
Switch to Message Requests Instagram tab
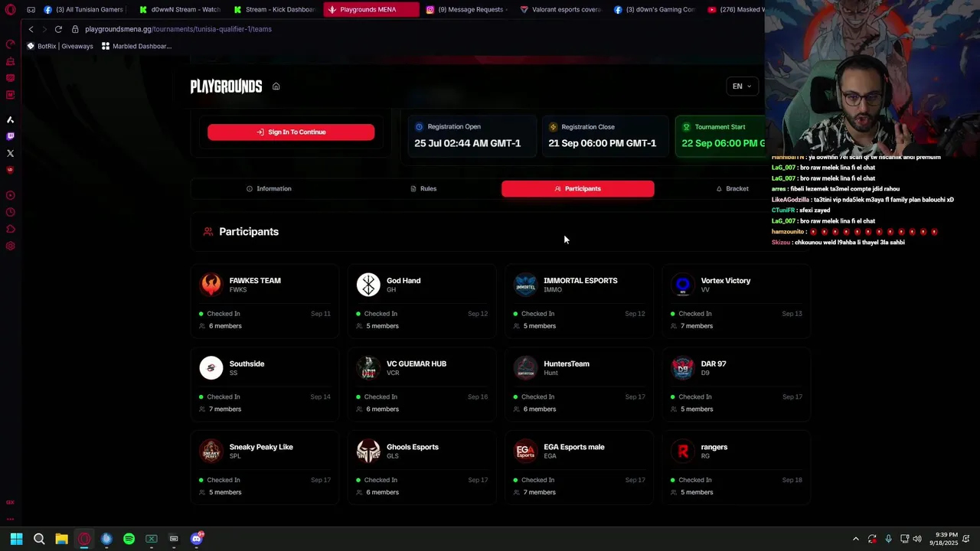465,10
